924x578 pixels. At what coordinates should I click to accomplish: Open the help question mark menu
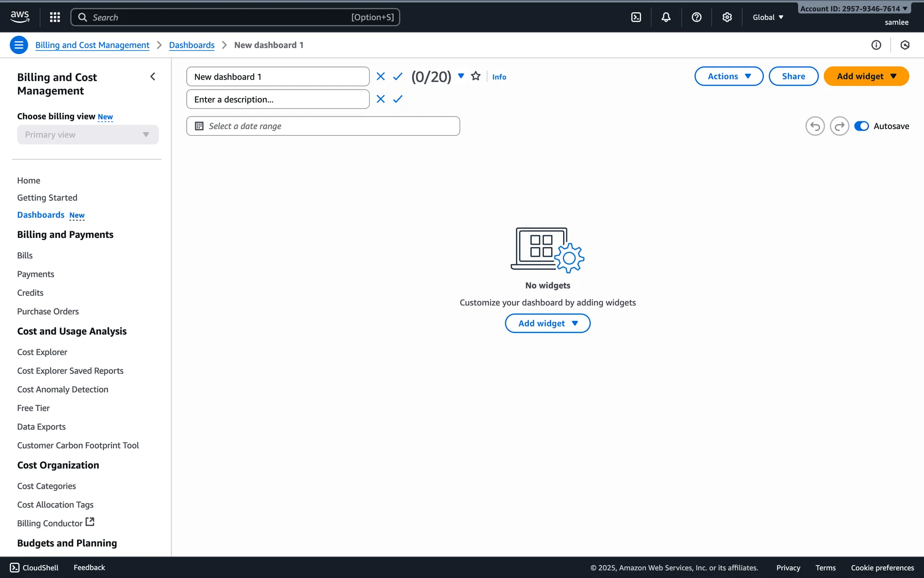[x=696, y=17]
